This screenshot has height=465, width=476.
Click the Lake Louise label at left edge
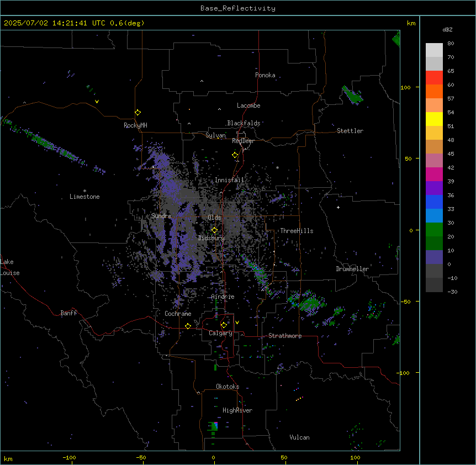[10, 267]
